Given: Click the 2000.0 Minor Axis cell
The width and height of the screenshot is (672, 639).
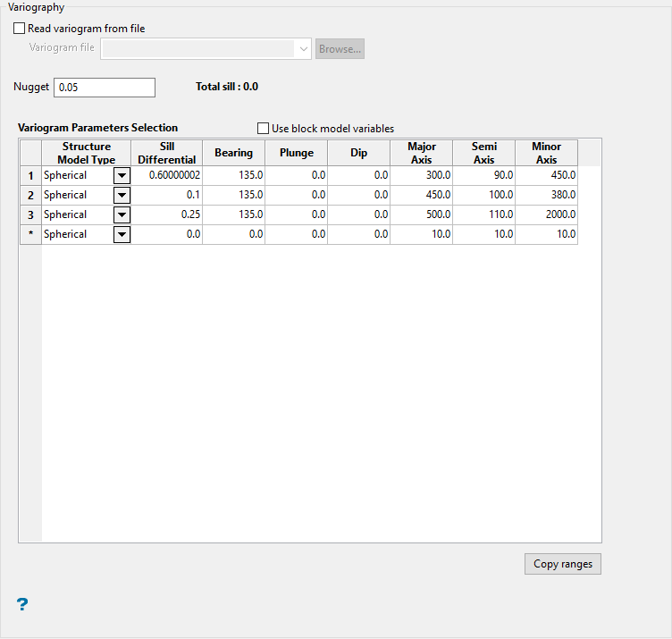Looking at the screenshot, I should 546,215.
